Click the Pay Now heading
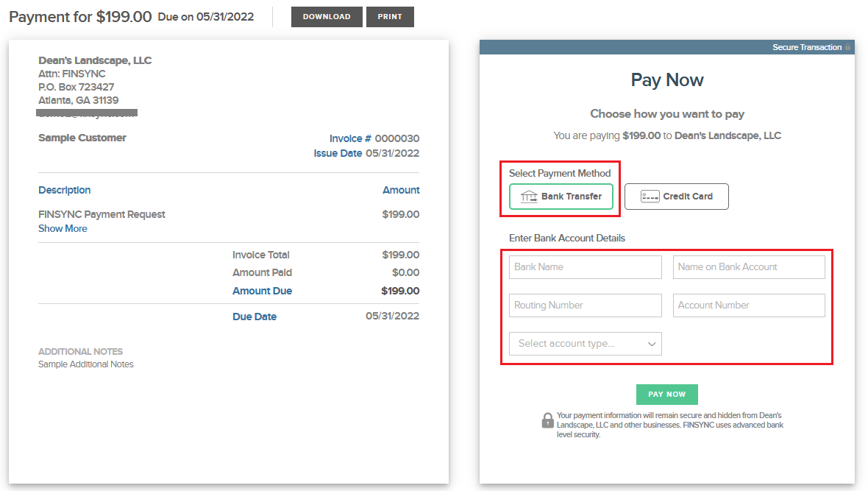This screenshot has height=491, width=868. (667, 80)
